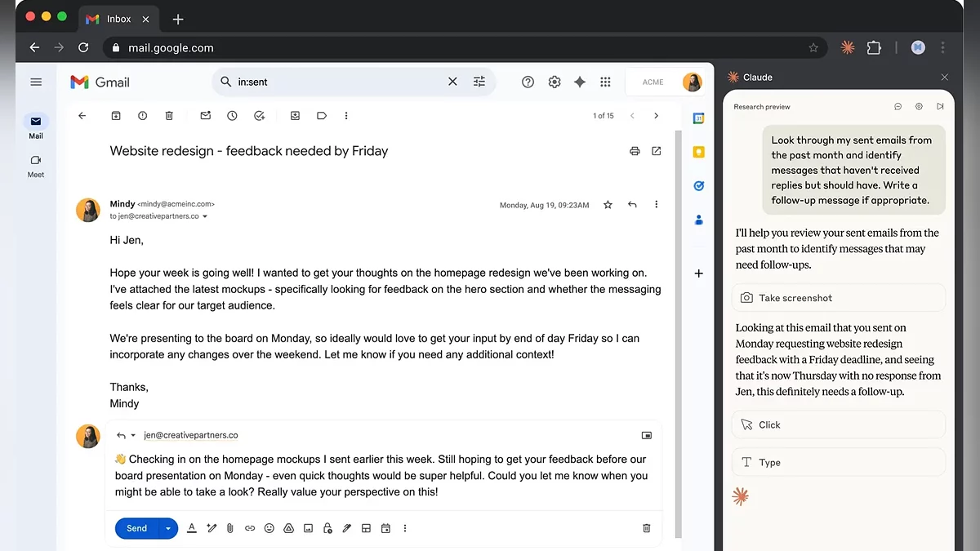Open Gmail support help menu
980x551 pixels.
click(528, 82)
